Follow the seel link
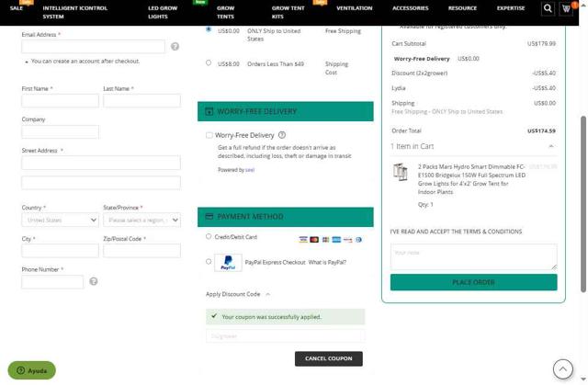Viewport: 588px width, 385px height. [x=250, y=170]
